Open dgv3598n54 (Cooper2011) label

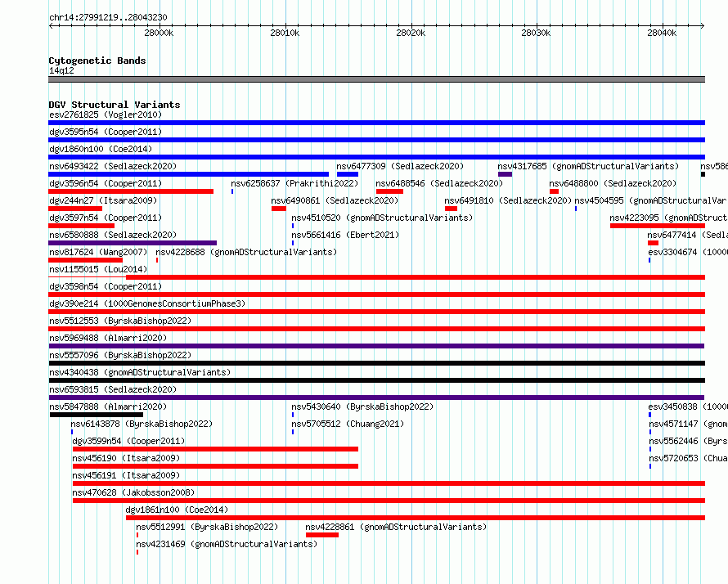(106, 286)
